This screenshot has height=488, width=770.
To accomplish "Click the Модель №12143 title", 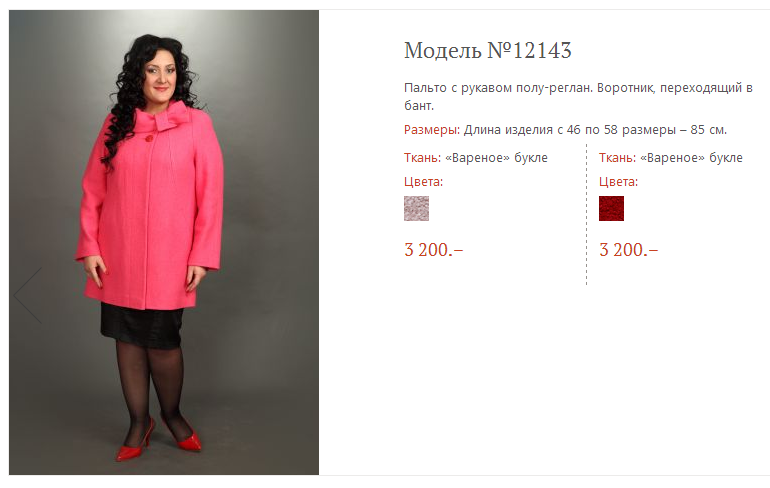I will (488, 51).
